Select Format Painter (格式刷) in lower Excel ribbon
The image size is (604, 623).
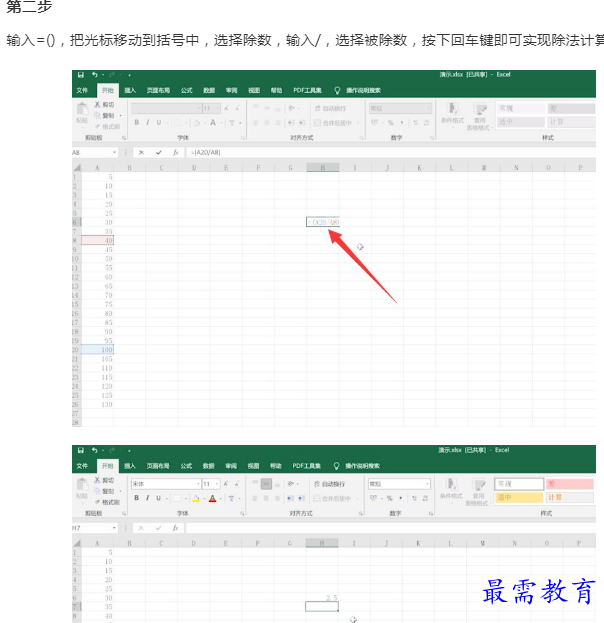click(x=107, y=502)
